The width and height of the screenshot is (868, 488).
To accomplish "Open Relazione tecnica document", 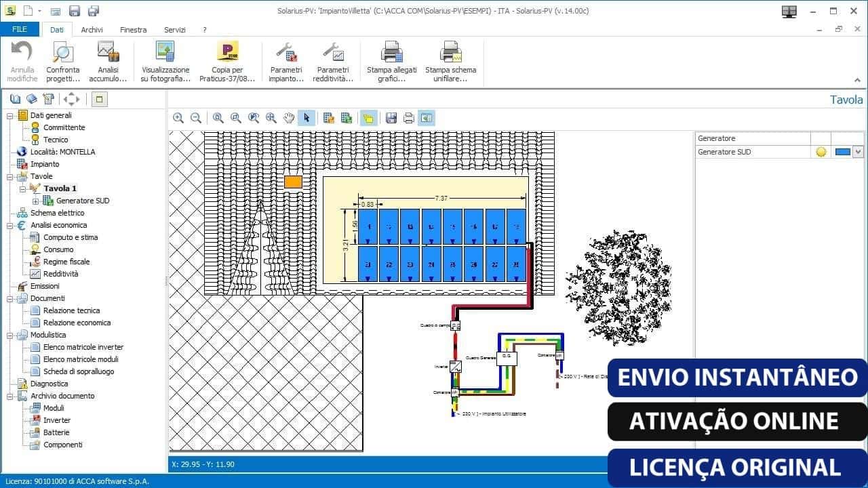I will point(71,310).
